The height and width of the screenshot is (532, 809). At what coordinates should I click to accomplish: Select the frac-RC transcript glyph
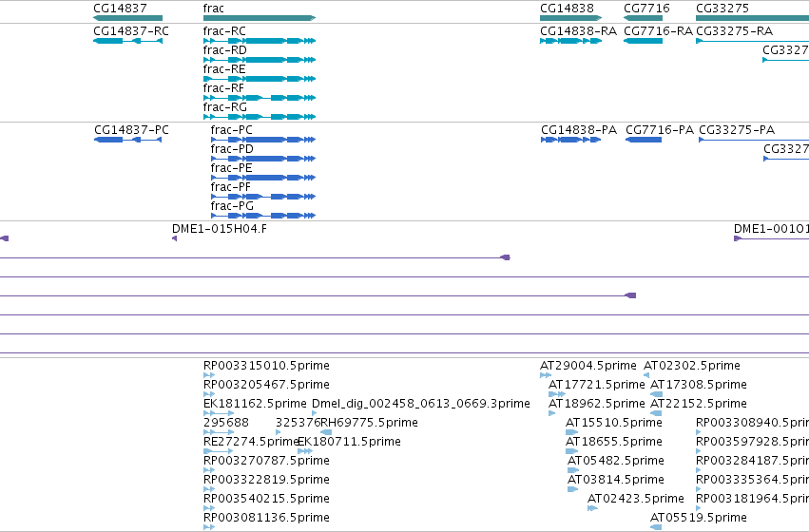coord(260,41)
